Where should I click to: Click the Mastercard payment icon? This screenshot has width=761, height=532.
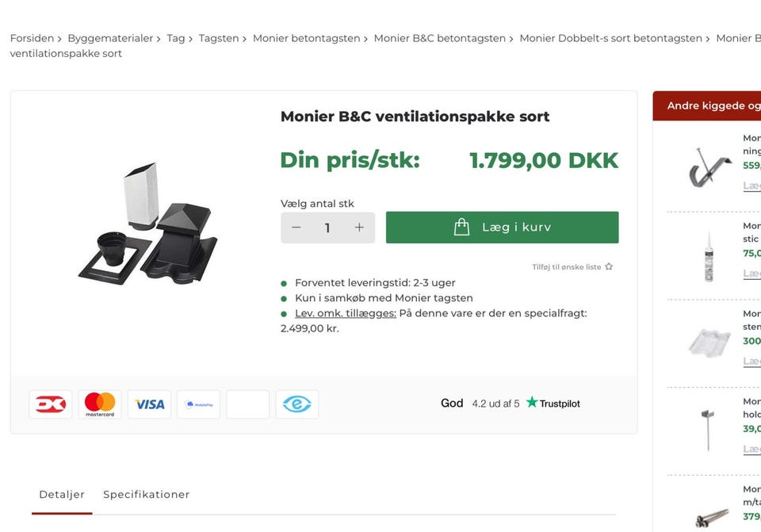(x=99, y=404)
